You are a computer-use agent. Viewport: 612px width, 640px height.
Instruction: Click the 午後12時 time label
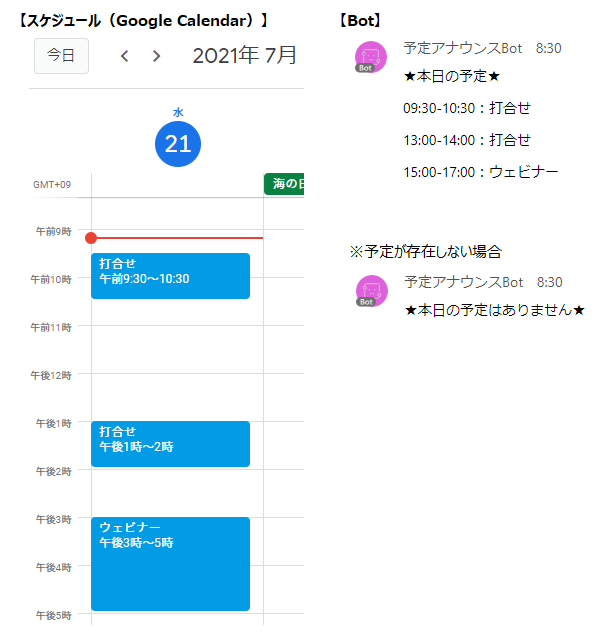point(51,375)
